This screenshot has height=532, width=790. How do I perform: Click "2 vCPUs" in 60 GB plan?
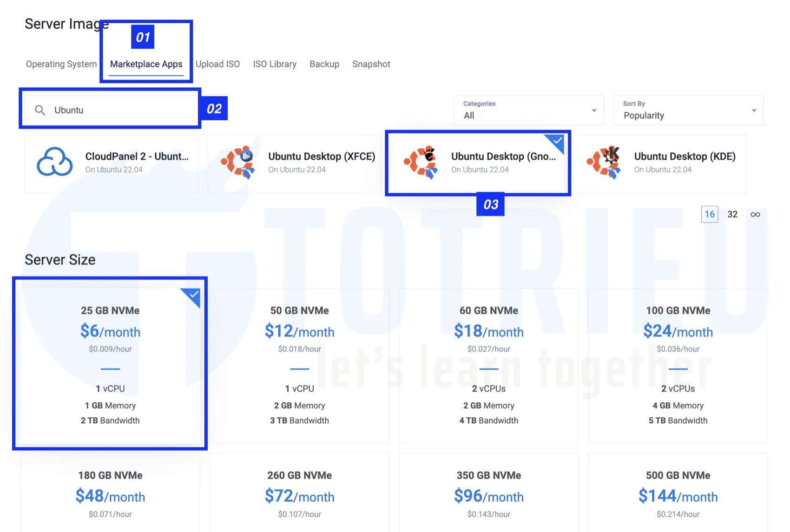[489, 388]
